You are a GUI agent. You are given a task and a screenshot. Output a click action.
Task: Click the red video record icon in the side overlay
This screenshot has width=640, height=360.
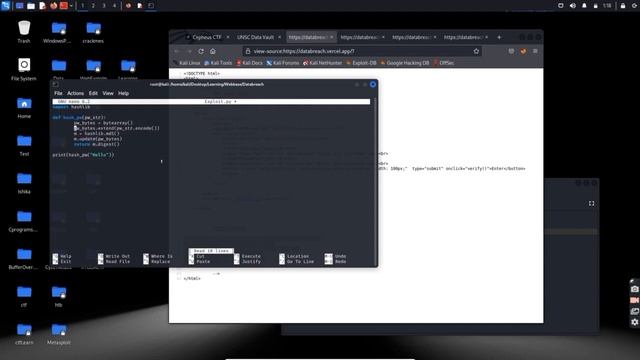point(634,300)
